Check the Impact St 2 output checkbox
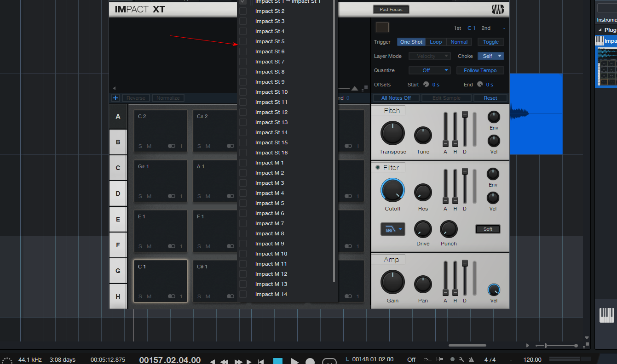The image size is (617, 364). coord(243,11)
